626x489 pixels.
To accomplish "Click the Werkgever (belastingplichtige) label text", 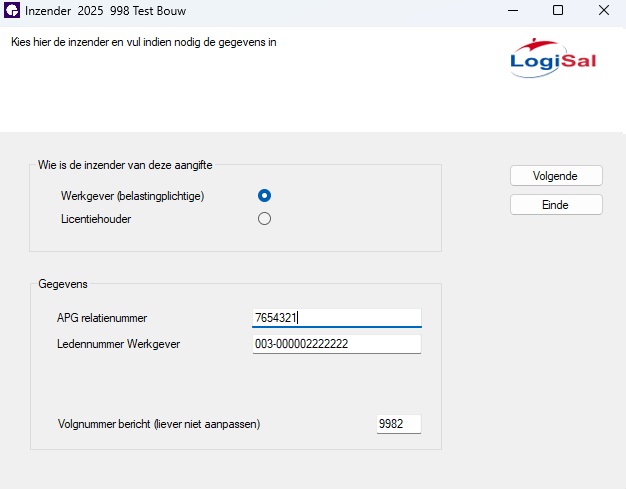I will point(133,196).
